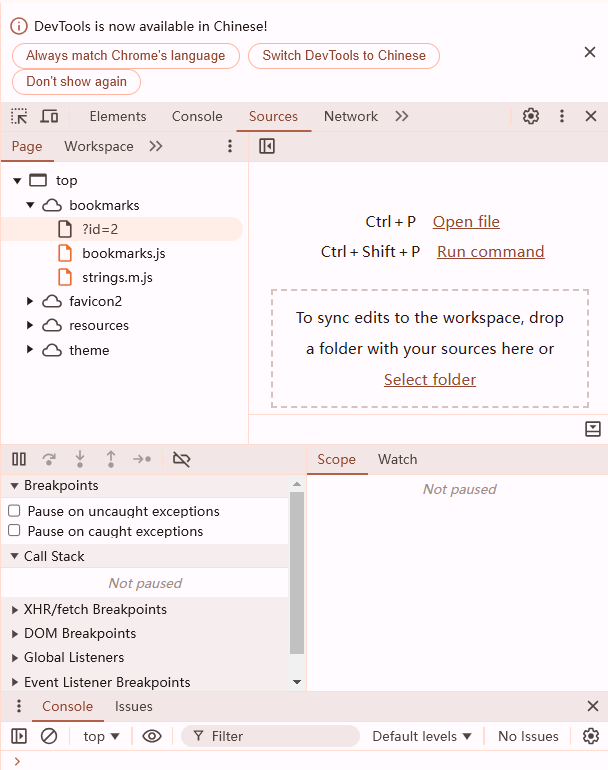The image size is (608, 770).
Task: Click the debugger pane scrollbar thumb
Action: click(x=297, y=573)
